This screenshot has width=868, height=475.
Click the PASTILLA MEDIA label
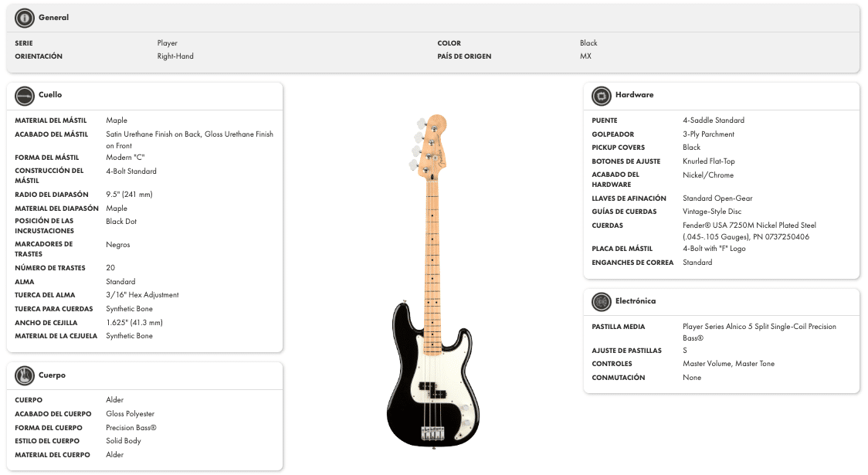click(618, 327)
